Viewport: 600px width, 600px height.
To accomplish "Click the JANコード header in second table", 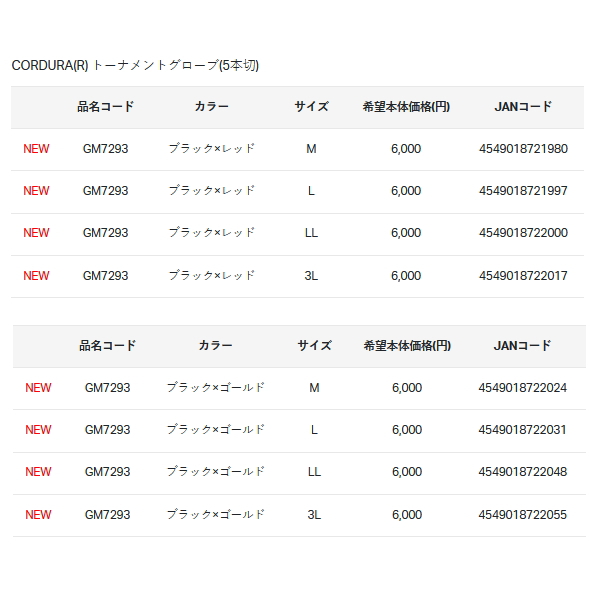I will [522, 346].
